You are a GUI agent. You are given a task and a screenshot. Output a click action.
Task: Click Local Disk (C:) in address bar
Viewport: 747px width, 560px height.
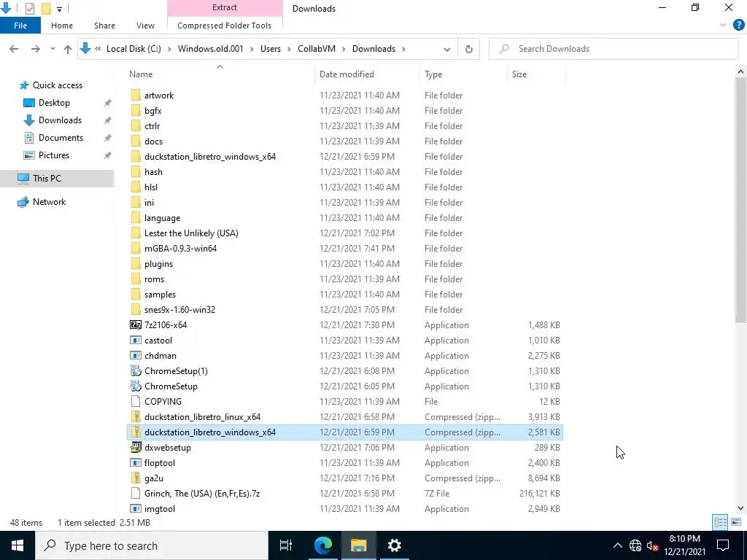click(133, 49)
